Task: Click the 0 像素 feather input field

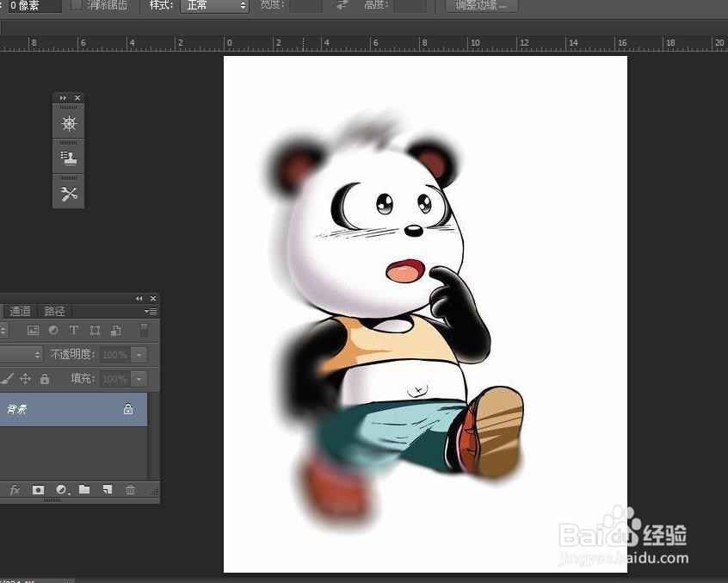Action: pos(34,6)
